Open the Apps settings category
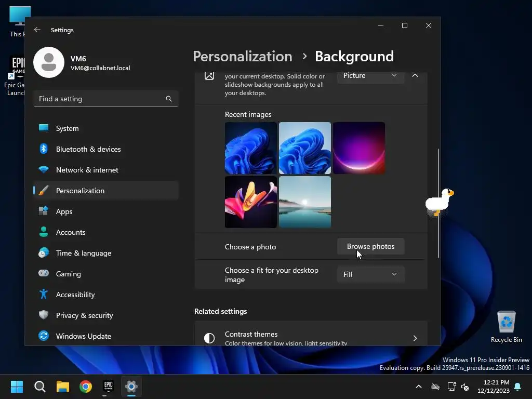The image size is (532, 399). click(x=106, y=211)
